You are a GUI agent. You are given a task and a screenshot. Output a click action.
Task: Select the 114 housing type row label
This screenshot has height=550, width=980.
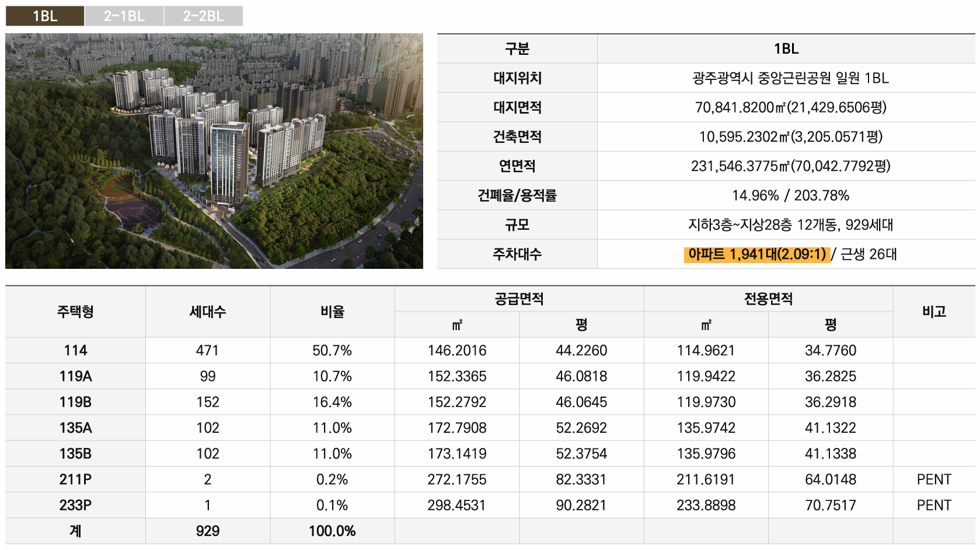75,351
